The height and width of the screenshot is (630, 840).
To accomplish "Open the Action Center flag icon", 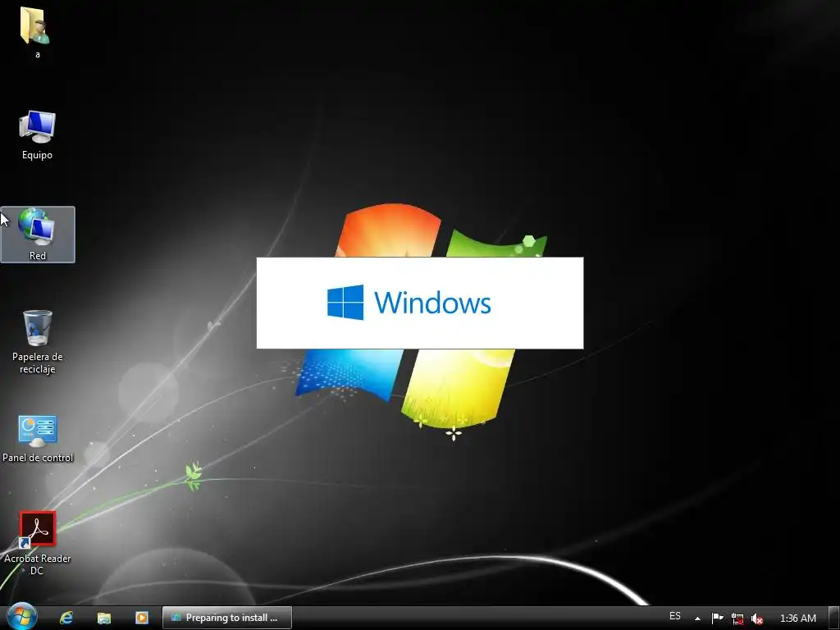I will [717, 619].
